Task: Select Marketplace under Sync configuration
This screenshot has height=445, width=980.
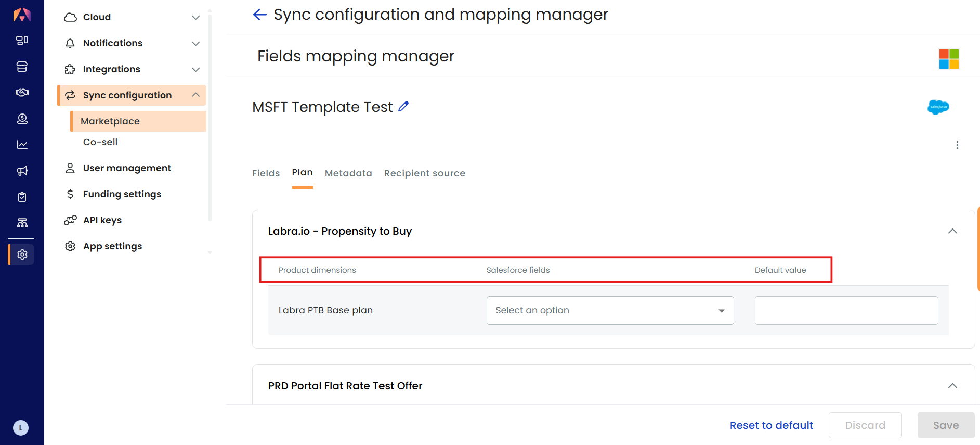Action: point(138,121)
